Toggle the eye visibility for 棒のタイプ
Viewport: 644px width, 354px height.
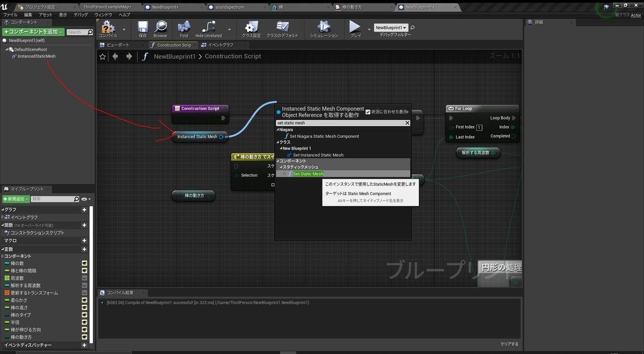[x=84, y=315]
